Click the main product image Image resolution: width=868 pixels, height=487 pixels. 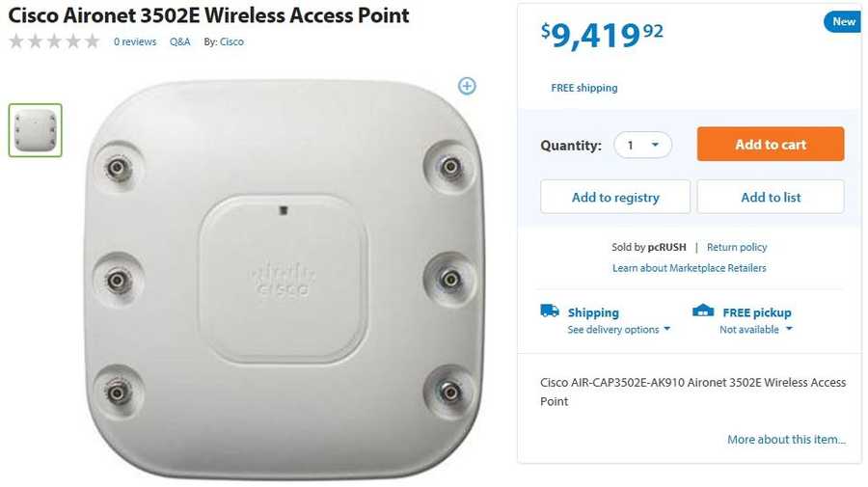[283, 275]
